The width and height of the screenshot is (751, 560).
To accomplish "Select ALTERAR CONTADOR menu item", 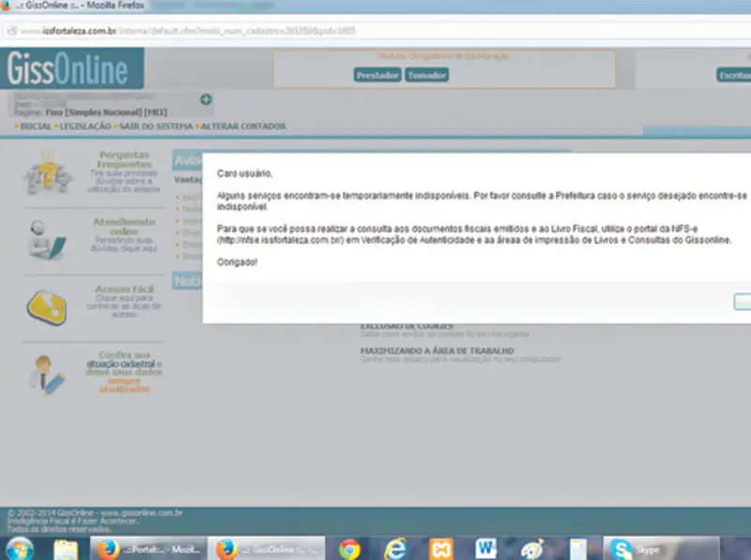I will pyautogui.click(x=242, y=126).
